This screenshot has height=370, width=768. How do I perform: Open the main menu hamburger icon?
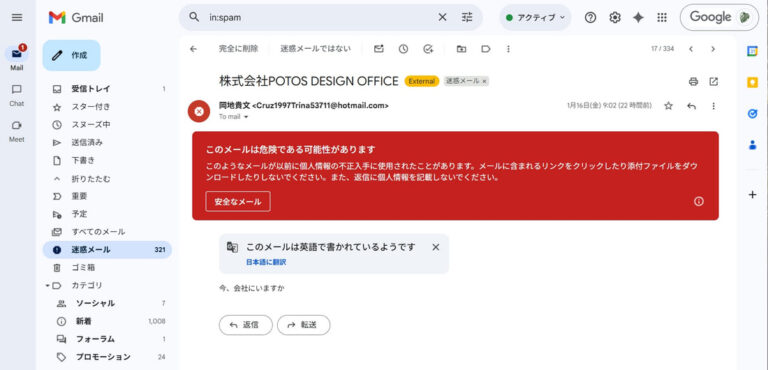click(x=17, y=18)
